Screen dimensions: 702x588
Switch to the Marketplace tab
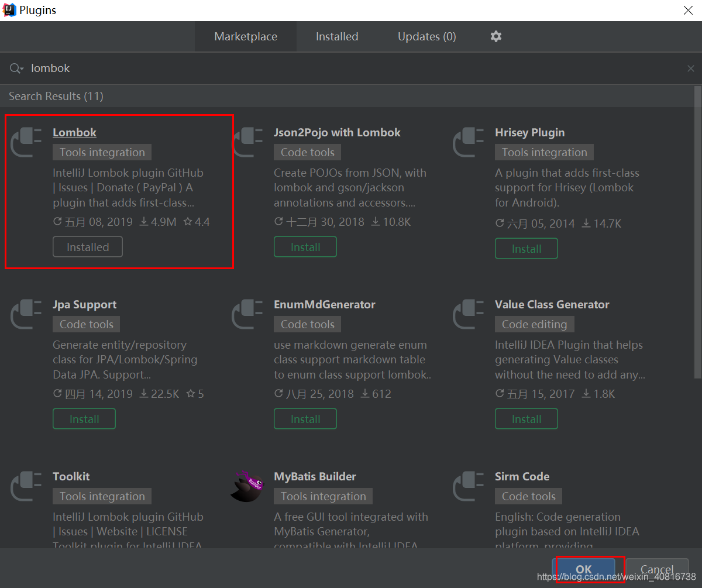pos(246,36)
